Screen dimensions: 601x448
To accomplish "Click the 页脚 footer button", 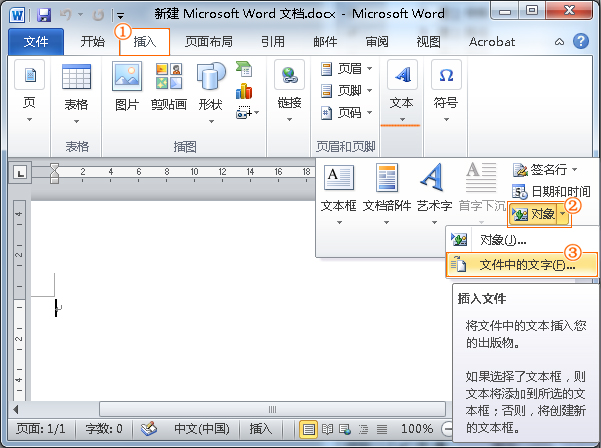I will pyautogui.click(x=346, y=91).
